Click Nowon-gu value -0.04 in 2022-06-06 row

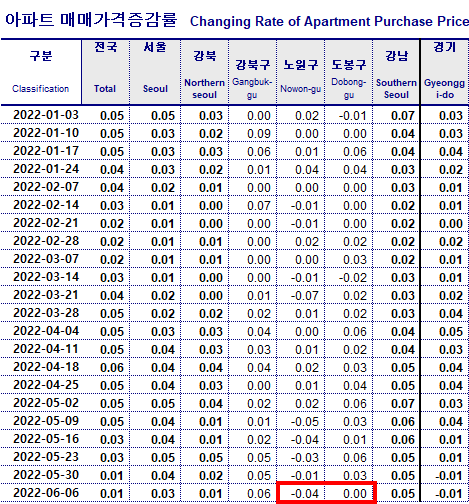click(x=304, y=494)
